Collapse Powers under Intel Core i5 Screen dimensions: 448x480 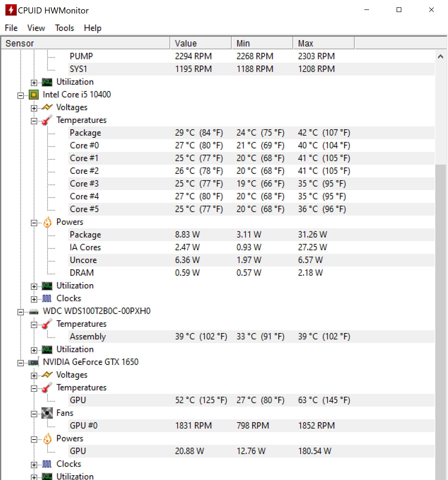(x=34, y=223)
